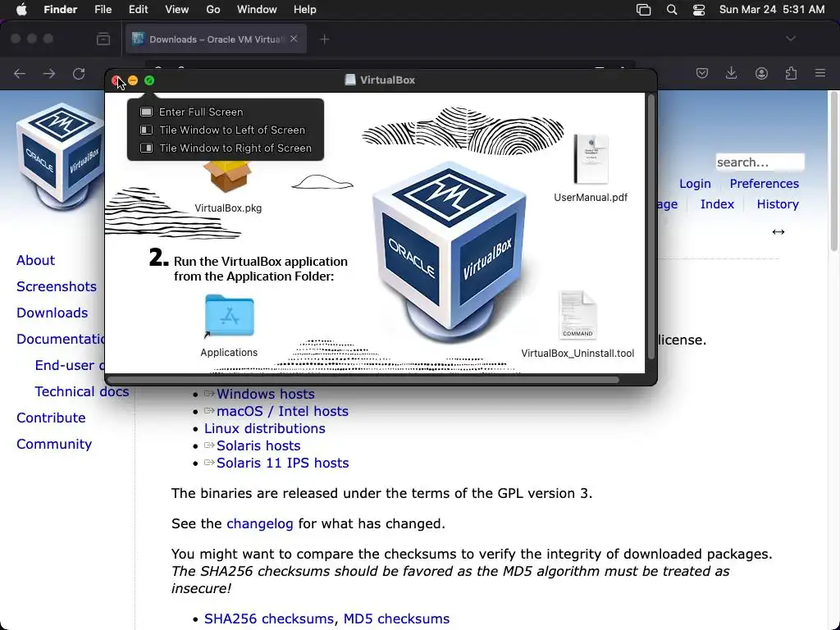Open the Window menu
Viewport: 840px width, 630px height.
click(x=257, y=10)
